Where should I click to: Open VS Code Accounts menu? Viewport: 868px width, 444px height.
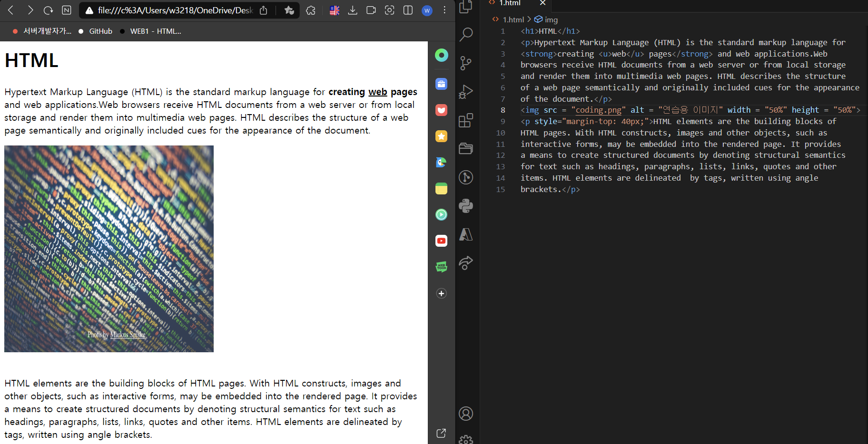pos(466,414)
